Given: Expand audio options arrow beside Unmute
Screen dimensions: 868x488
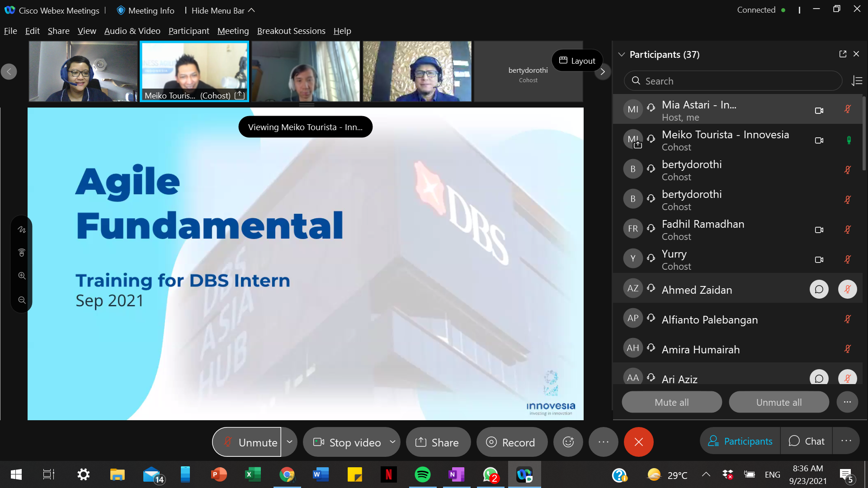Looking at the screenshot, I should (x=289, y=442).
